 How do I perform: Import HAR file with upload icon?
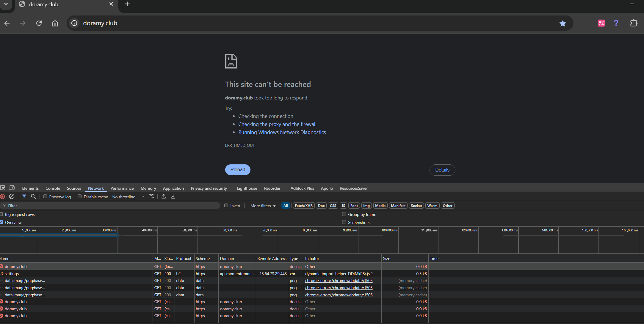tap(164, 197)
